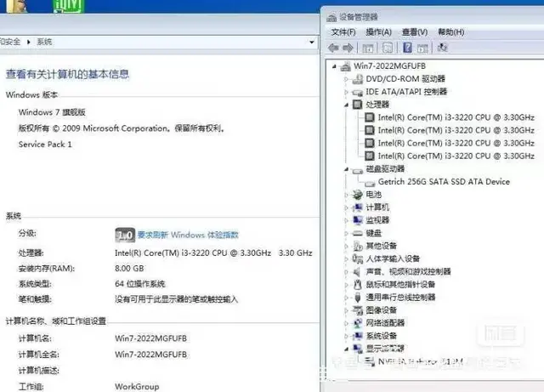
Task: Click the 64 位操作系统 system type value
Action: [139, 284]
